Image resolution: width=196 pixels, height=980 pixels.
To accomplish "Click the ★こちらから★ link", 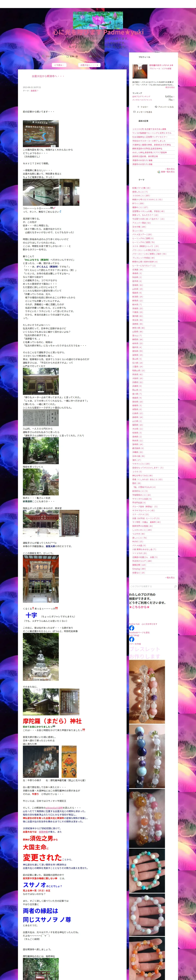I will pyautogui.click(x=139, y=607).
